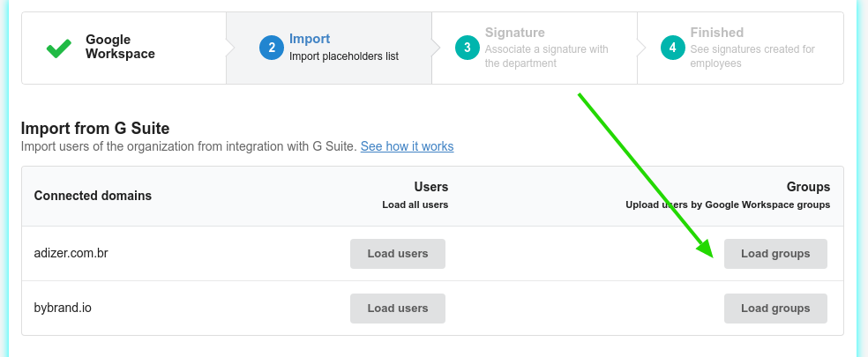Click the bybrand.io domain text
Viewport: 868px width, 357px height.
pos(63,308)
